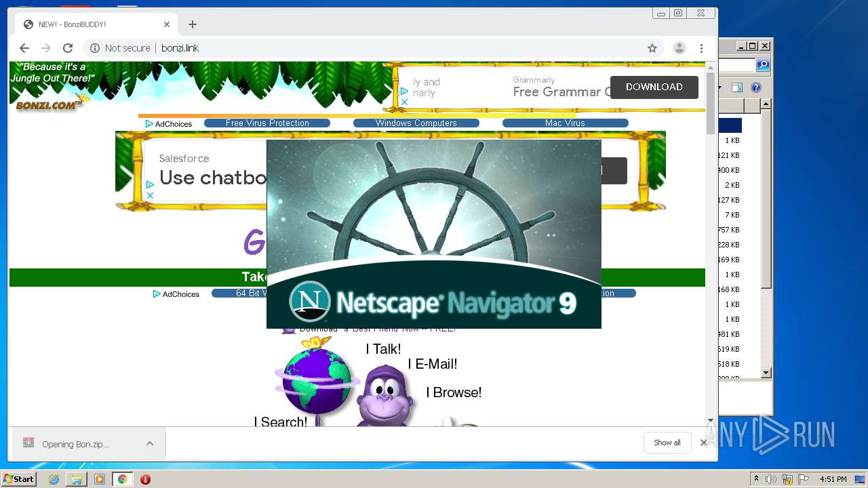Image resolution: width=868 pixels, height=488 pixels.
Task: Show hidden system tray icons
Action: 756,479
